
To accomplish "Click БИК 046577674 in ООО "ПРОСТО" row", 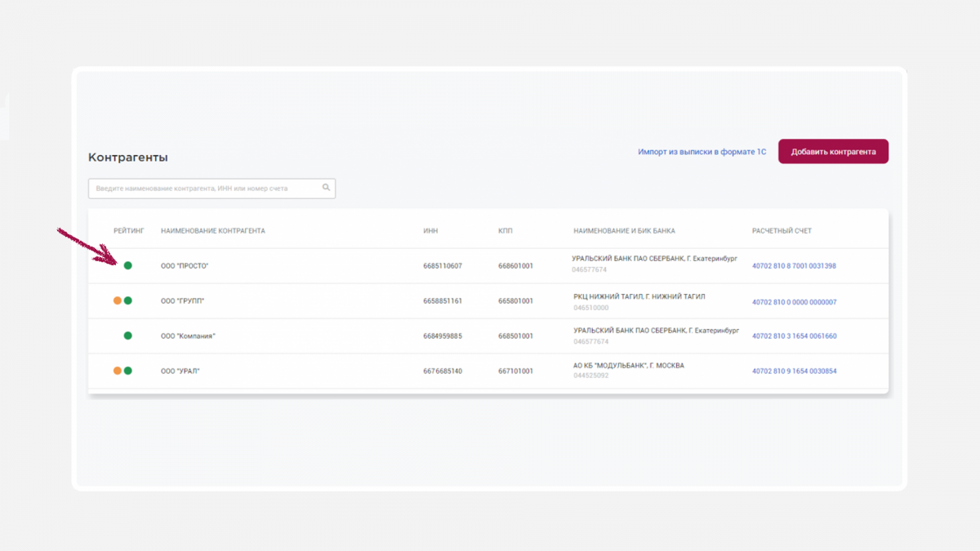I will [590, 270].
